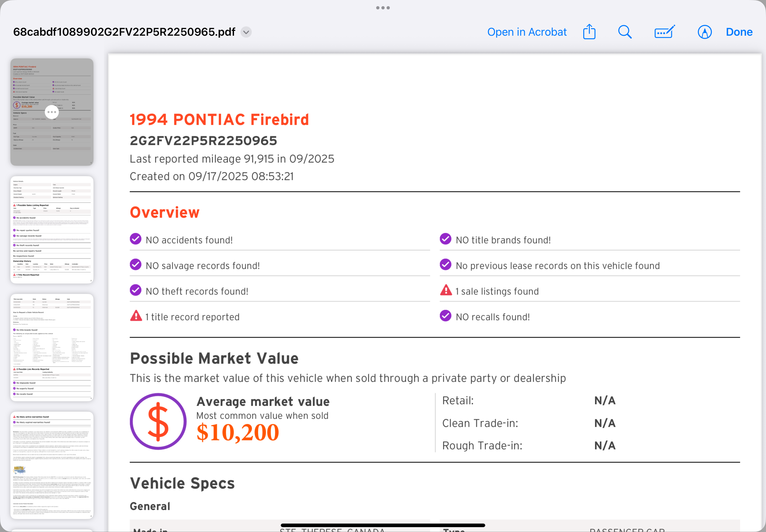Tap the three-dot multitasking menu at top
766x532 pixels.
(x=383, y=8)
